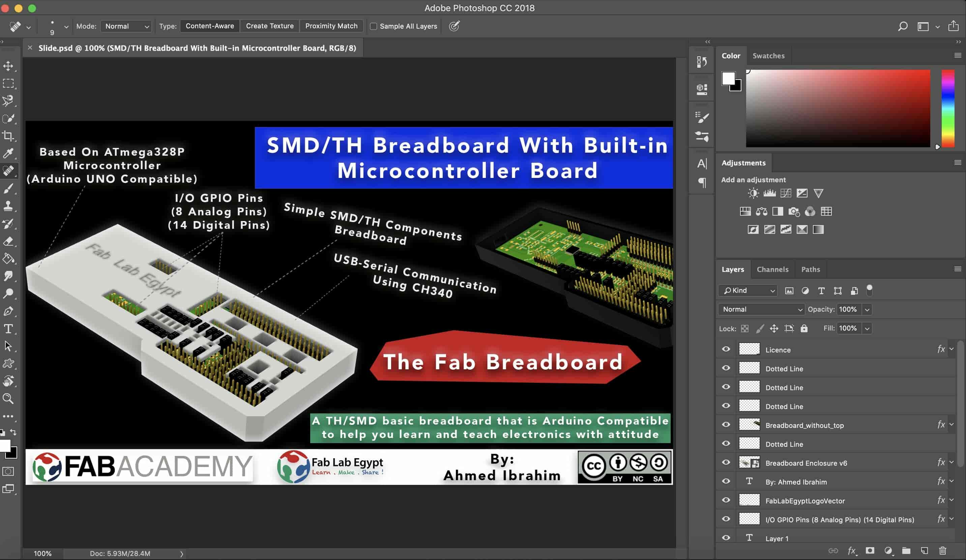Screen dimensions: 966x560
Task: Click the Levels adjustment icon
Action: pyautogui.click(x=769, y=193)
